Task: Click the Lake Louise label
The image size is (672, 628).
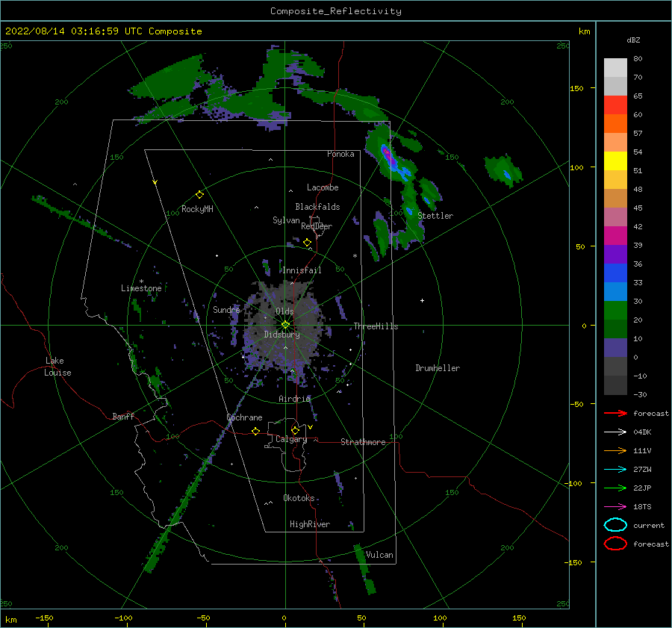Action: click(x=57, y=367)
